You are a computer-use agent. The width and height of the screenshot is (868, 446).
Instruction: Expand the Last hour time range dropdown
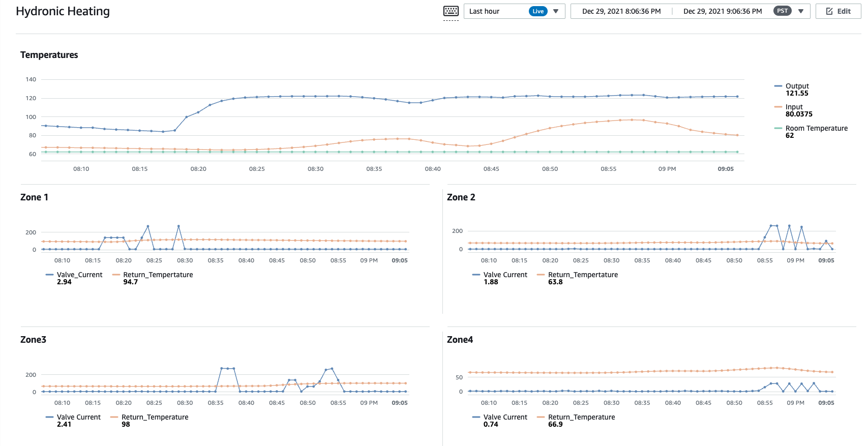pyautogui.click(x=514, y=11)
